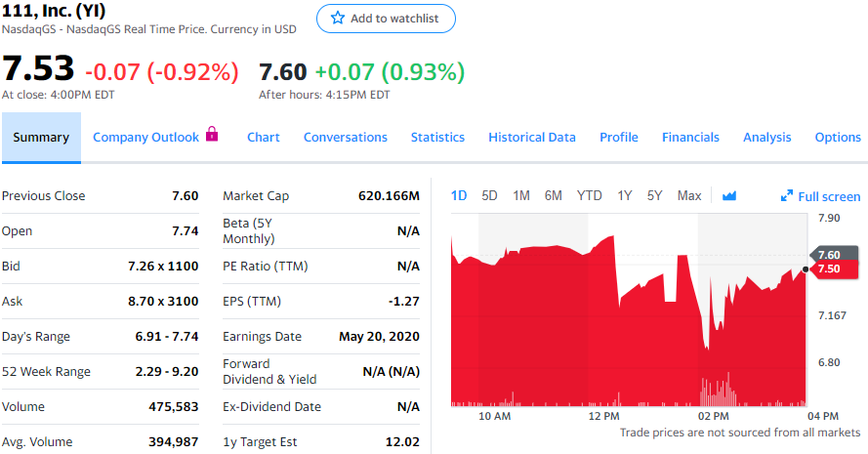Open the Statistics tab

tap(437, 138)
